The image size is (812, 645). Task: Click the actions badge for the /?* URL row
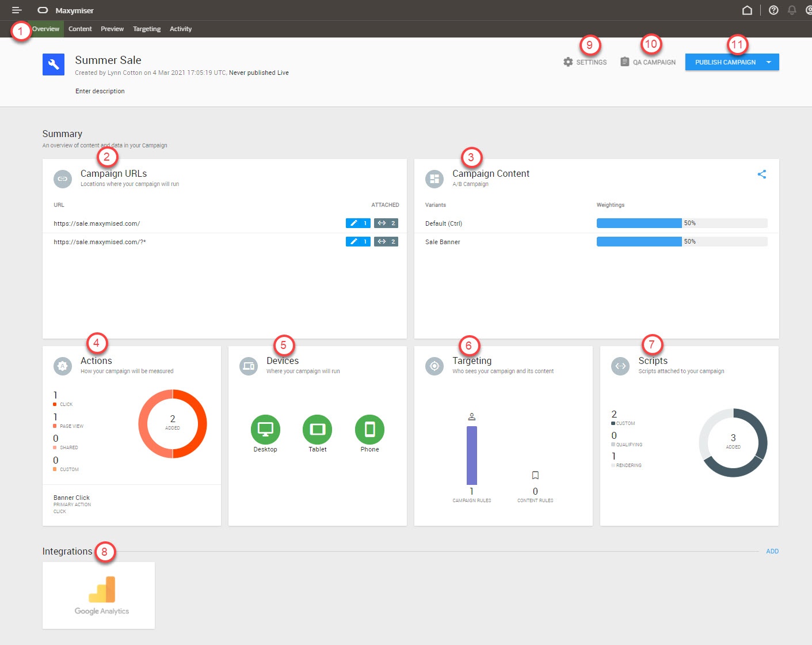(358, 242)
